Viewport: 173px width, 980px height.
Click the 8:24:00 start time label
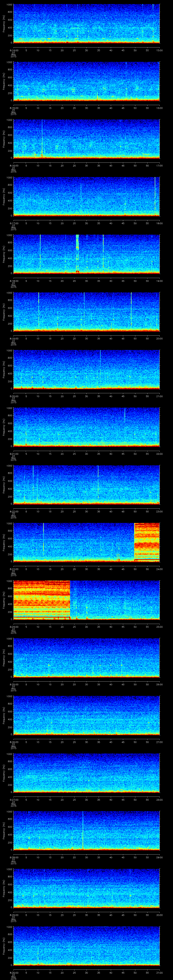14,627
